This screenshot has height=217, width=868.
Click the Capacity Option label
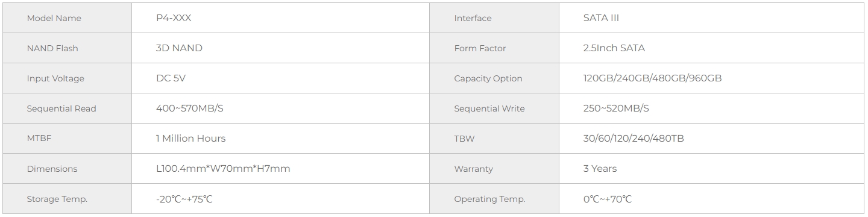pos(488,78)
